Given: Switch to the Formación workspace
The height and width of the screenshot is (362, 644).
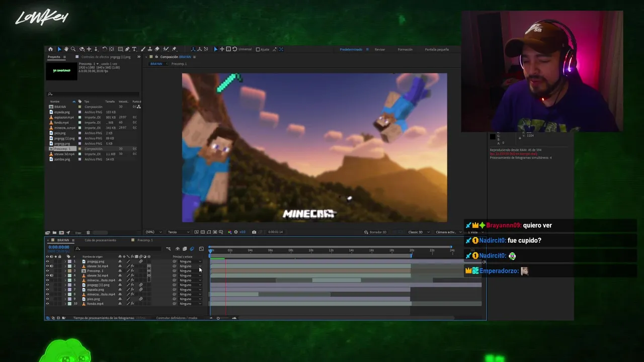Looking at the screenshot, I should pyautogui.click(x=405, y=49).
